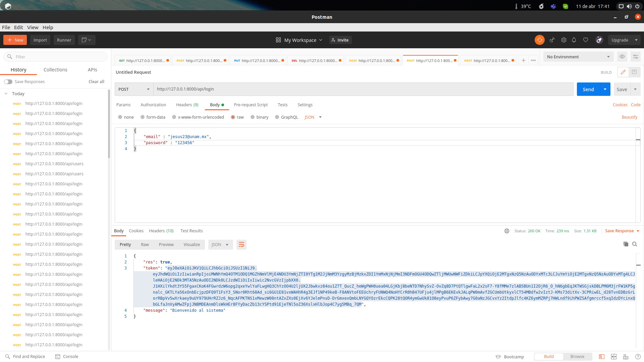
Task: Select the raw body radio button
Action: coord(233,117)
